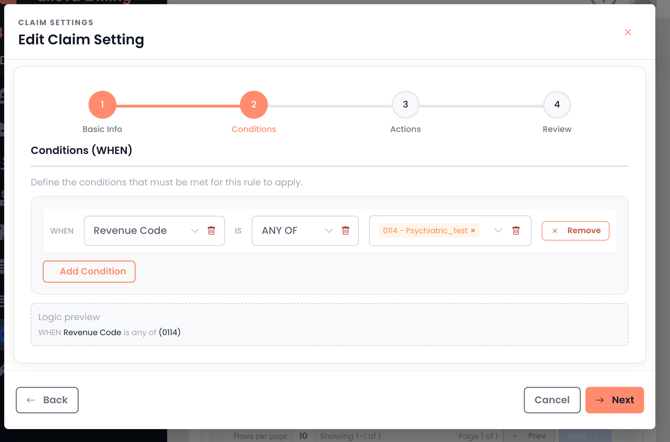Go to step 1 Basic Info
This screenshot has width=670, height=442.
tap(102, 105)
